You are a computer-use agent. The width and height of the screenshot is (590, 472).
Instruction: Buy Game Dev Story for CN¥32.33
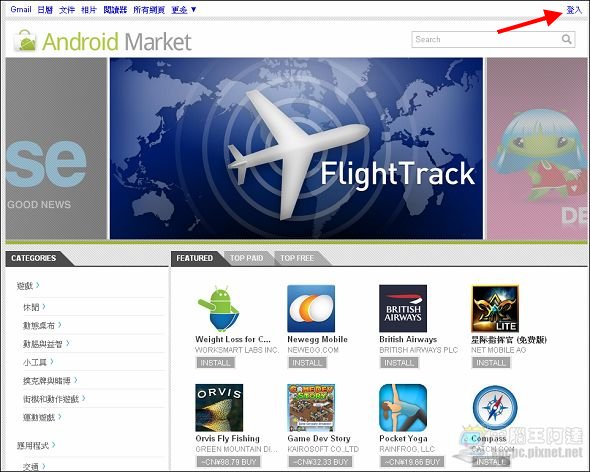pos(321,462)
